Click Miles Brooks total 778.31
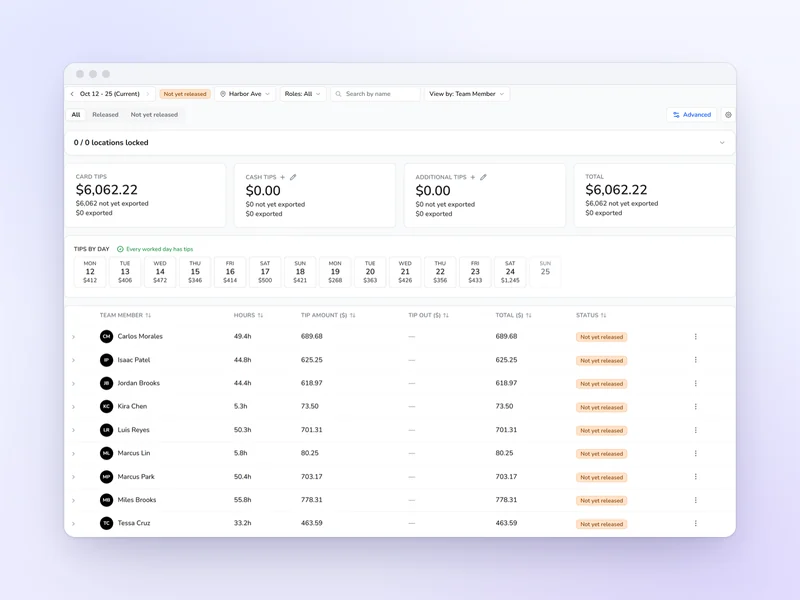This screenshot has height=600, width=800. pyautogui.click(x=506, y=500)
